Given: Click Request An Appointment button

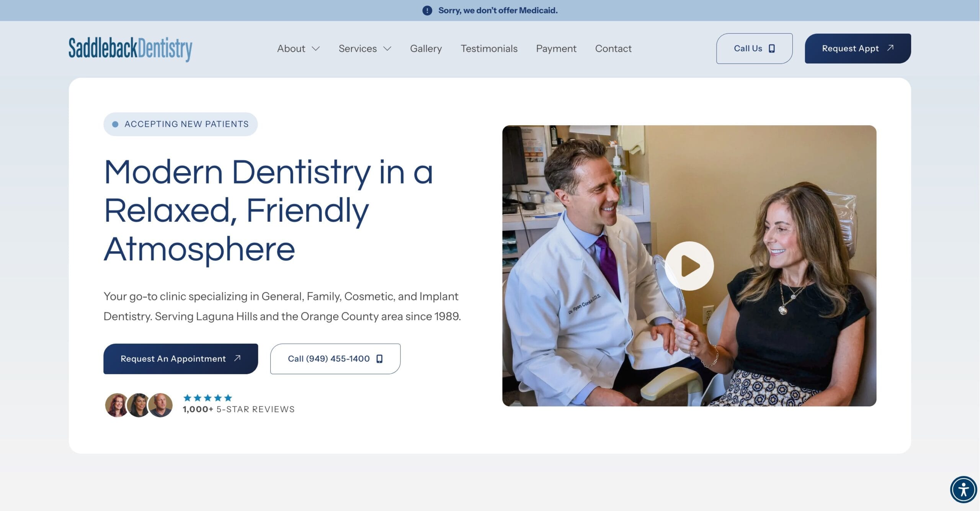Looking at the screenshot, I should coord(181,359).
